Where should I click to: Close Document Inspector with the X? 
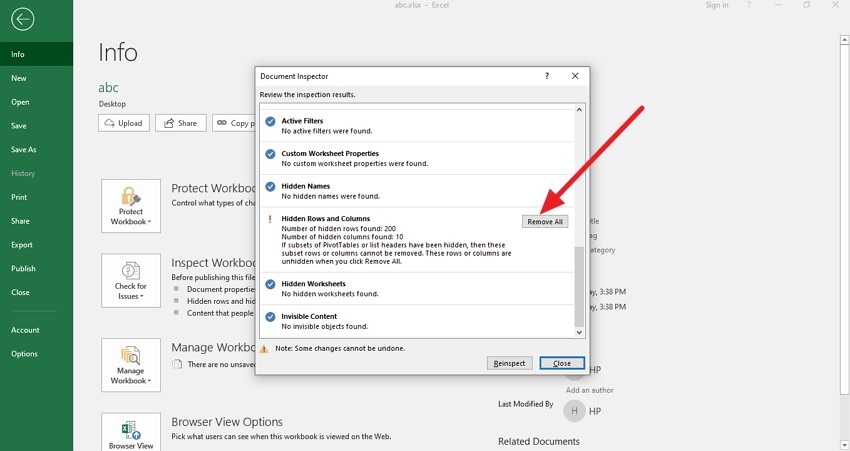[x=575, y=76]
